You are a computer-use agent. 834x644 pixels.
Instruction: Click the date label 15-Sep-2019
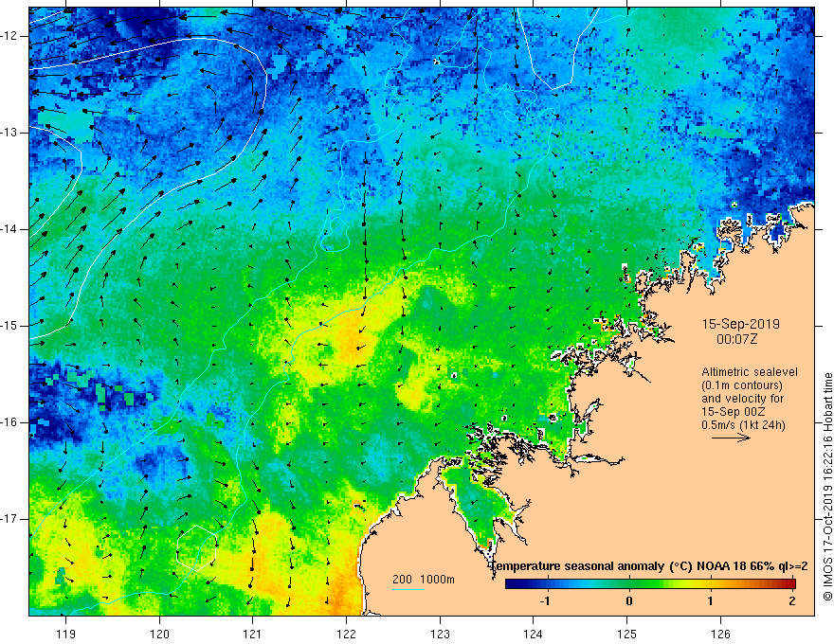(740, 324)
